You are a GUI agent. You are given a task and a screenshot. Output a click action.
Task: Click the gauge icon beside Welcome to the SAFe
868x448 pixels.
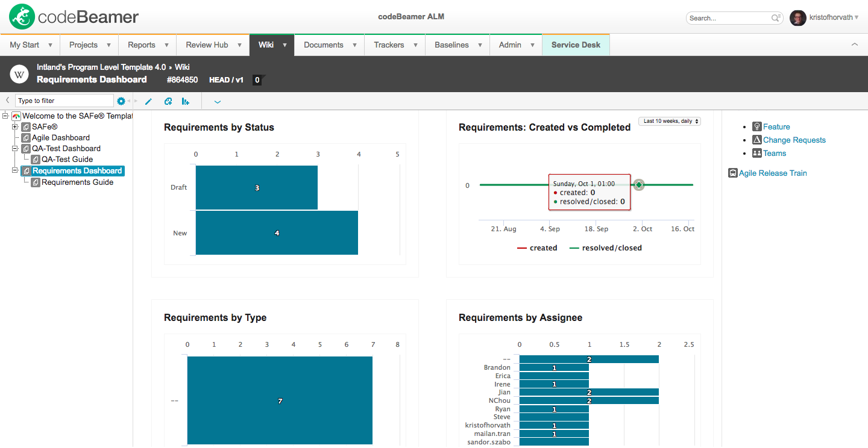click(x=16, y=116)
